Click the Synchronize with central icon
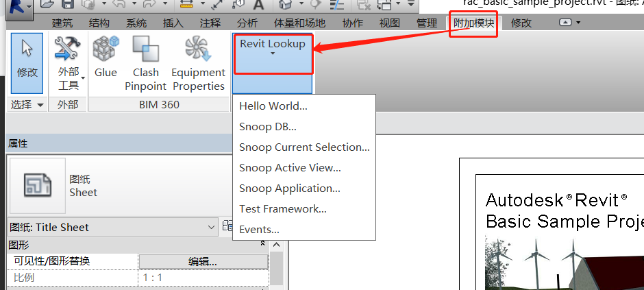Screen dimensions: 644x290 pos(89,5)
